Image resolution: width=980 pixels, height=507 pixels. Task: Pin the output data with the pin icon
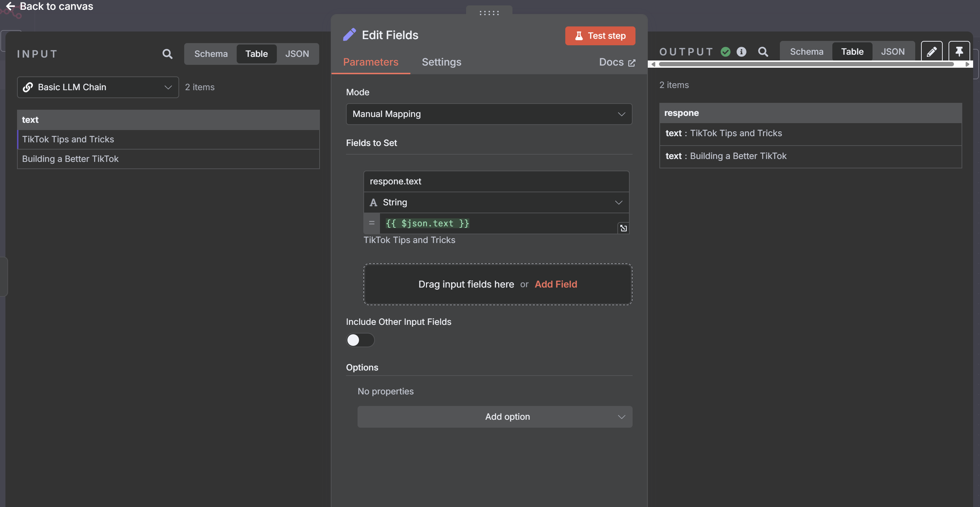(959, 51)
